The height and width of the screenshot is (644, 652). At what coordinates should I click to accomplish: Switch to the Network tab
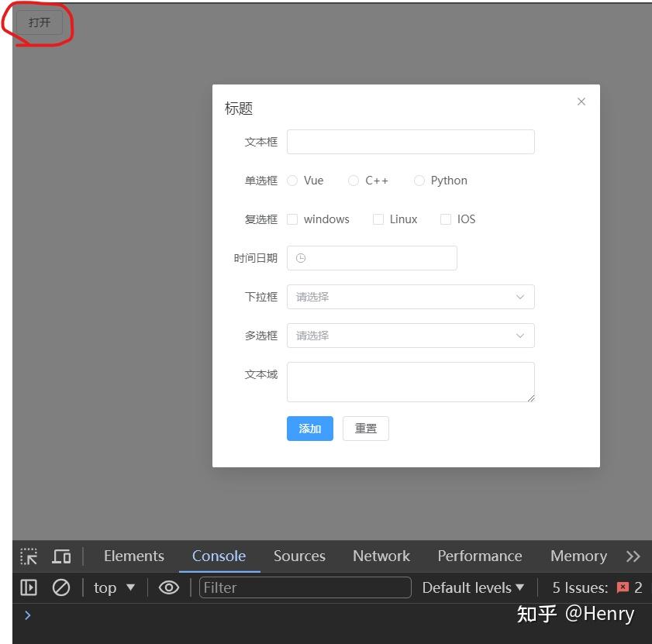click(381, 556)
